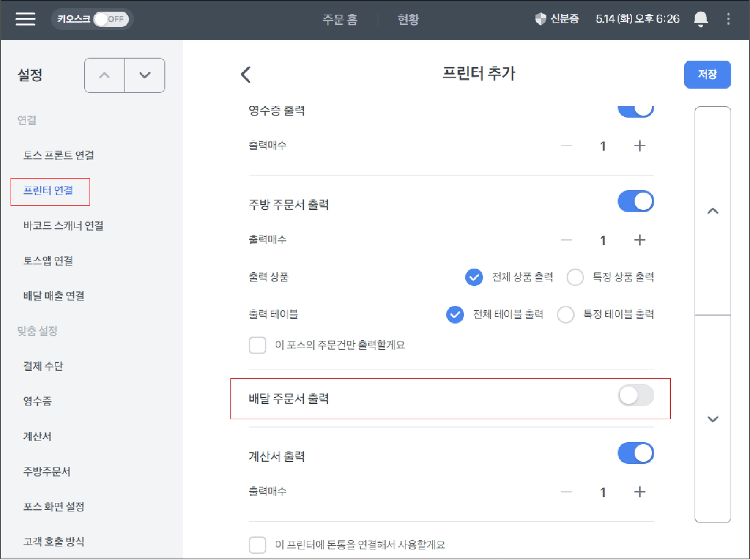This screenshot has height=560, width=750.
Task: Decrease 영수증 출력매수 with minus icon
Action: tap(566, 146)
